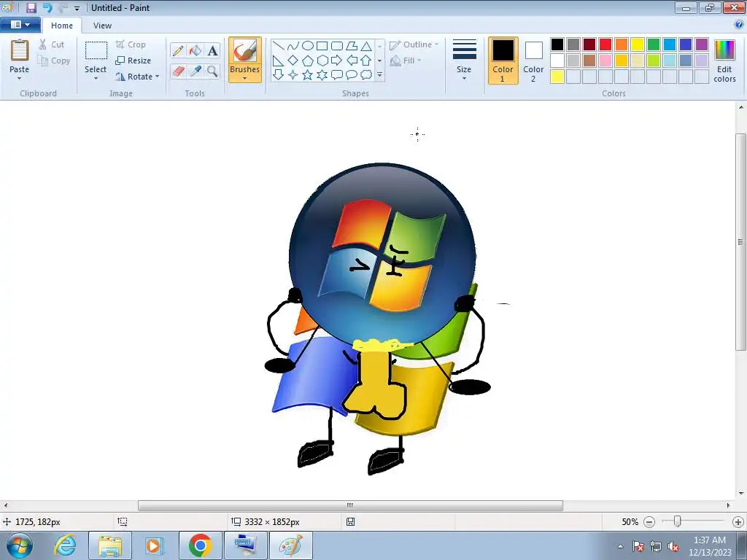Click the Cut button
The height and width of the screenshot is (560, 747).
point(52,44)
